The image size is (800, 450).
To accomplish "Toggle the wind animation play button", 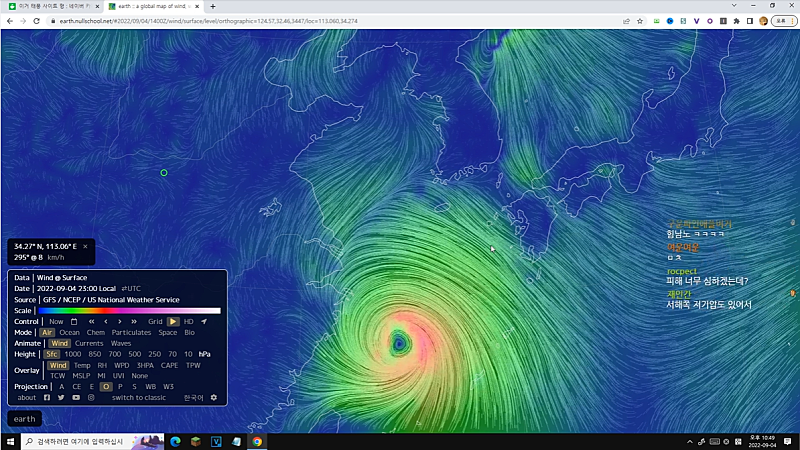I will (173, 321).
